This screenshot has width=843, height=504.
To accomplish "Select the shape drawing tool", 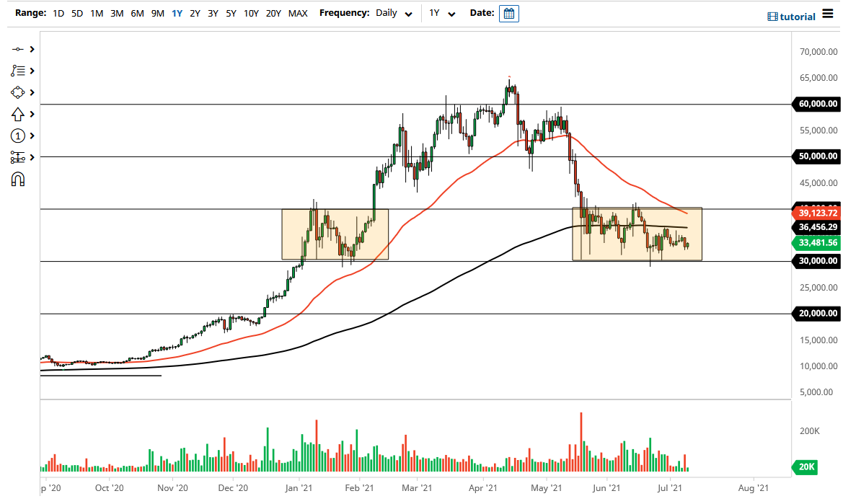I will tap(19, 92).
